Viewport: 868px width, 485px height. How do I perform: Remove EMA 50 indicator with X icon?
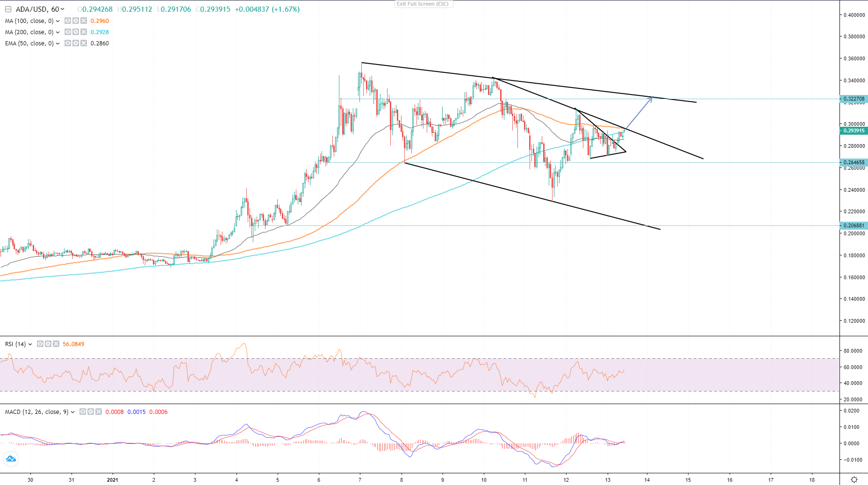pyautogui.click(x=84, y=43)
